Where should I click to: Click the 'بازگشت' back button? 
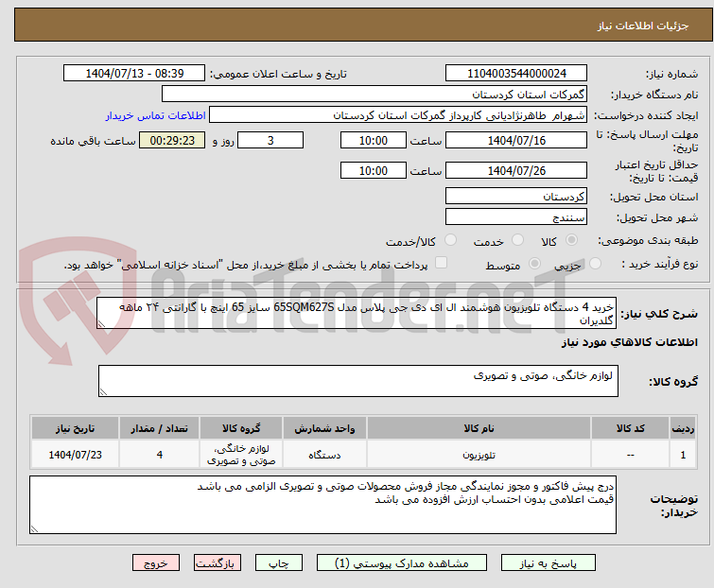217,563
